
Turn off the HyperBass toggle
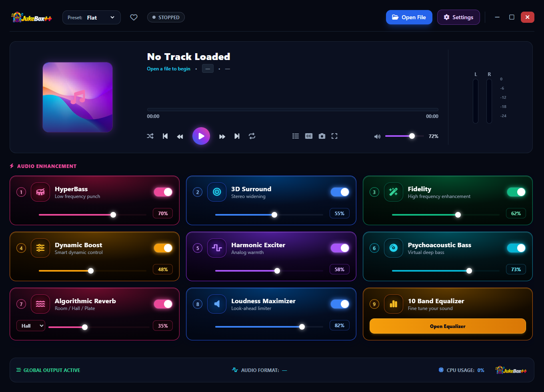click(x=163, y=192)
